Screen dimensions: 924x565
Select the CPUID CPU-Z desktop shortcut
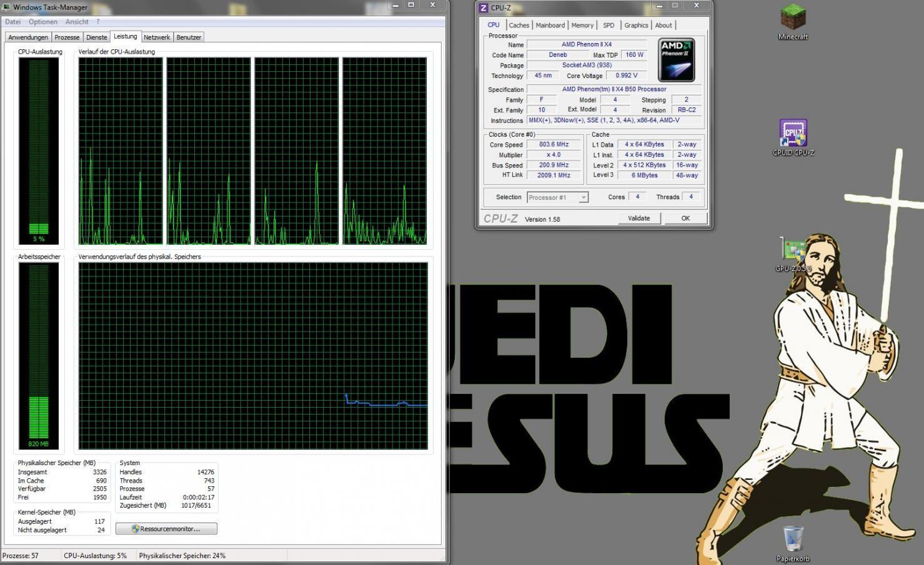pos(793,137)
